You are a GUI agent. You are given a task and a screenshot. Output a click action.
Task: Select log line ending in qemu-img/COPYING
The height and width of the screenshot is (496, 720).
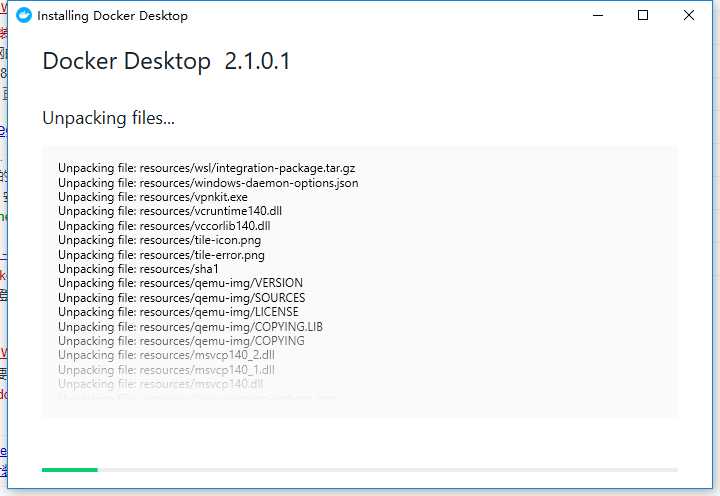[x=181, y=341]
